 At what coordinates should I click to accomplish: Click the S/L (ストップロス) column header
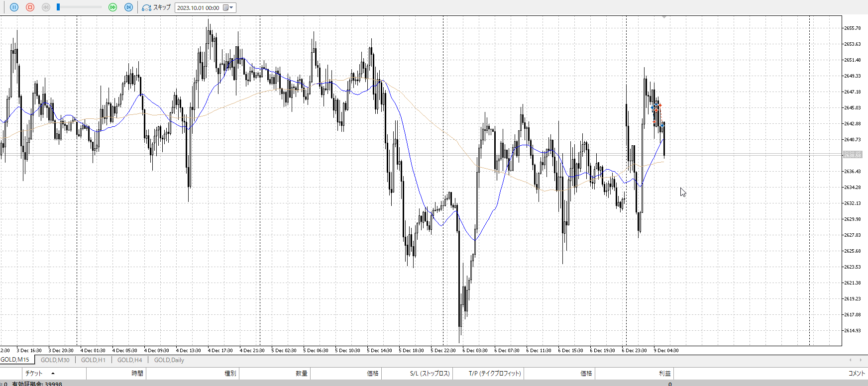tap(430, 373)
